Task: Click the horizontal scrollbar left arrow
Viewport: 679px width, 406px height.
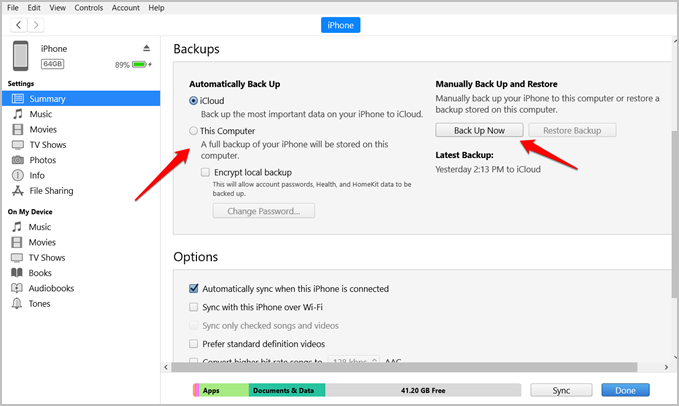Action: (x=166, y=367)
